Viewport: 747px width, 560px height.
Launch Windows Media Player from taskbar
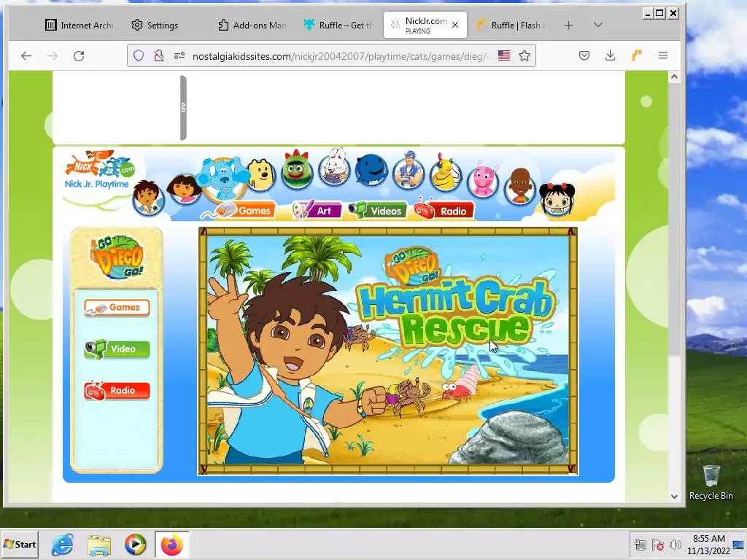[x=135, y=545]
